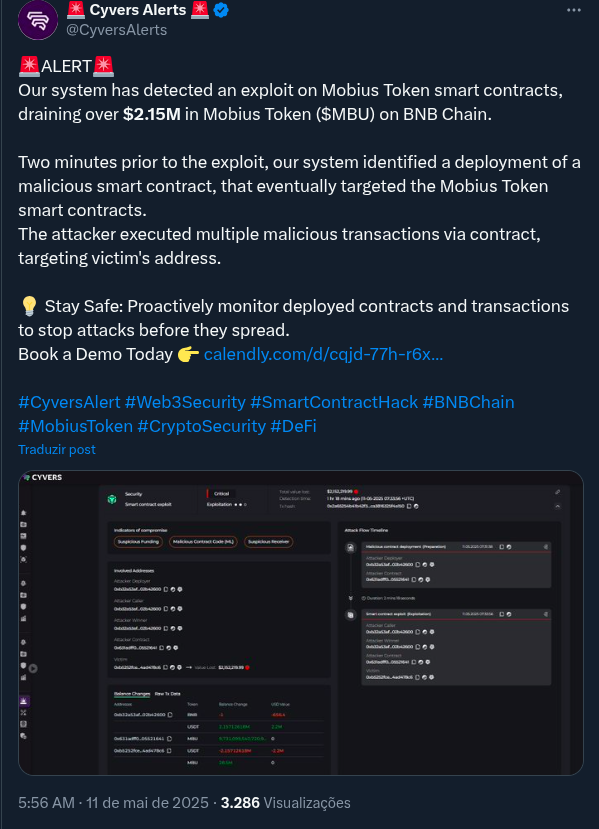Screen dimensions: 599x829
Task: Open the #DeFi hashtag
Action: (x=293, y=426)
